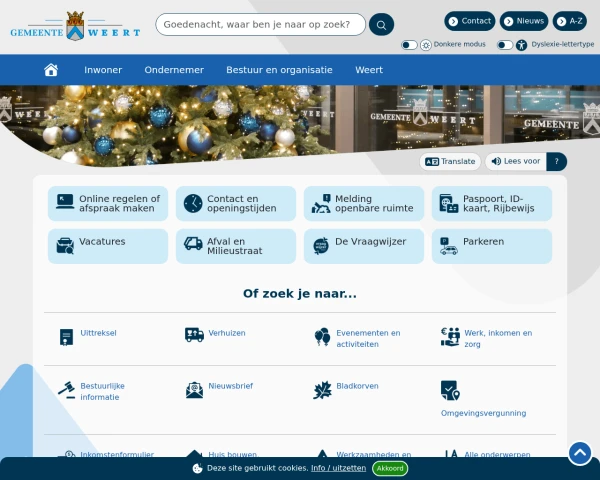
Task: Open the Nieuws button in the header
Action: [x=524, y=21]
